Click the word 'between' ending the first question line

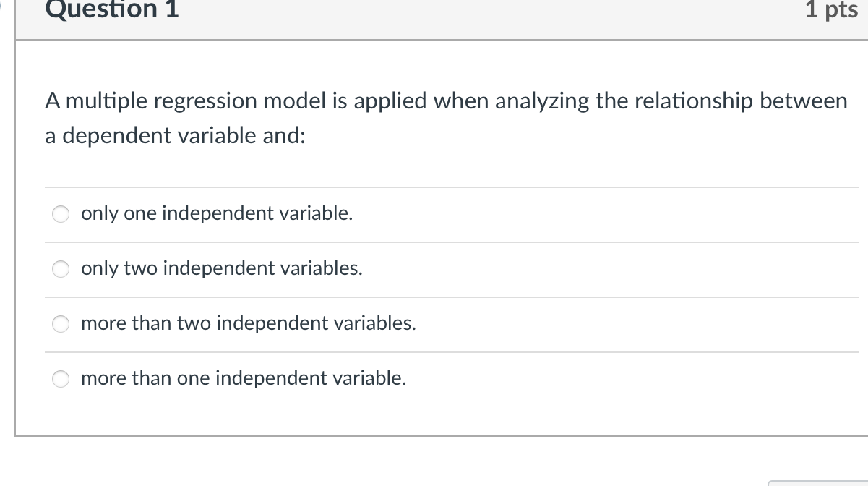pyautogui.click(x=802, y=101)
